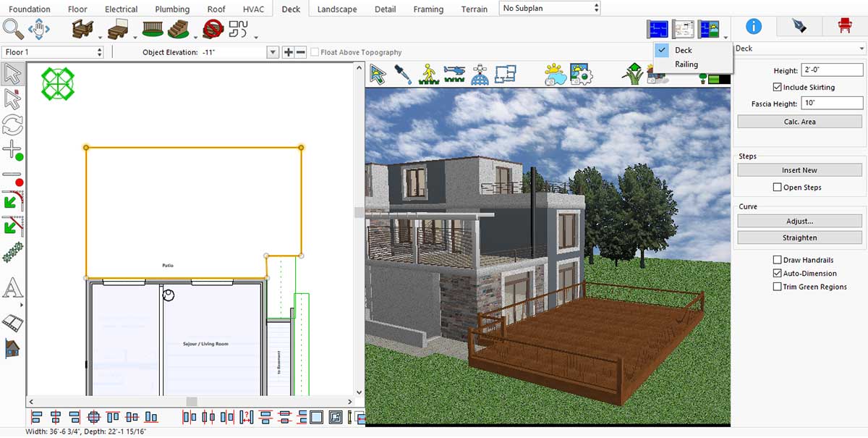Click the Calc. Area button
The image size is (868, 438).
pyautogui.click(x=799, y=122)
